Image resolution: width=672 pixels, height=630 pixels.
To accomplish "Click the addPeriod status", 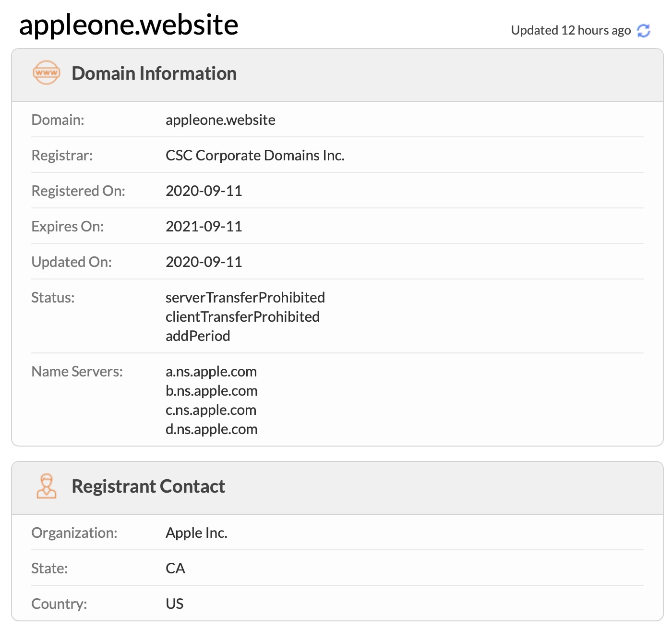I will pyautogui.click(x=198, y=336).
